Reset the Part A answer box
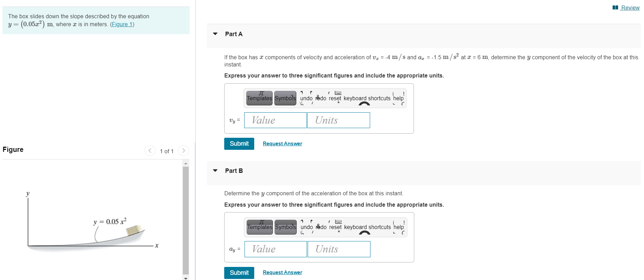 [x=334, y=98]
